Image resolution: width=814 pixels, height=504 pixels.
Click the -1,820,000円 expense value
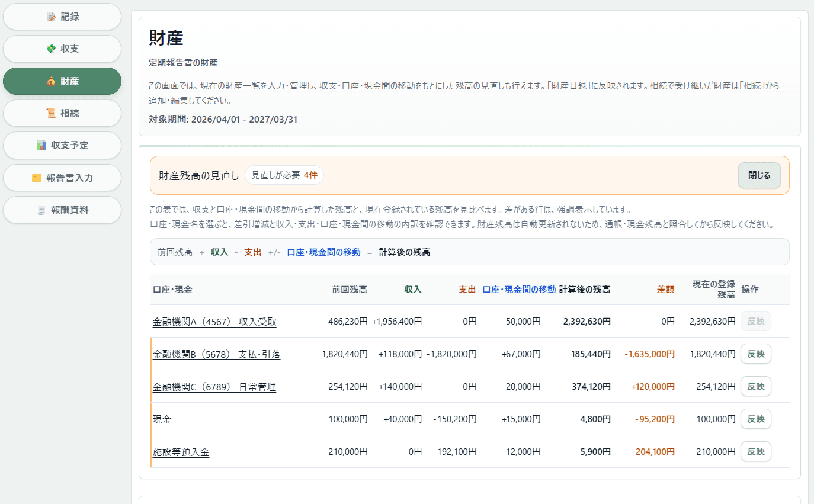[x=451, y=354]
